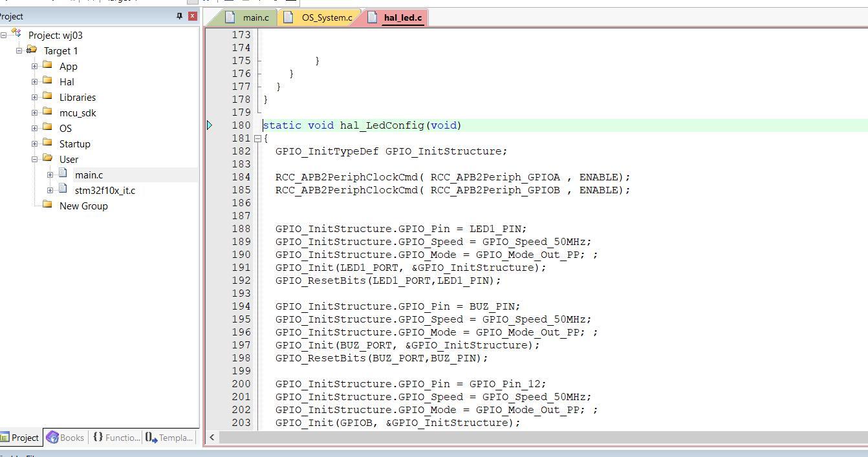Click the Libraries folder icon
Image resolution: width=868 pixels, height=457 pixels.
point(47,96)
